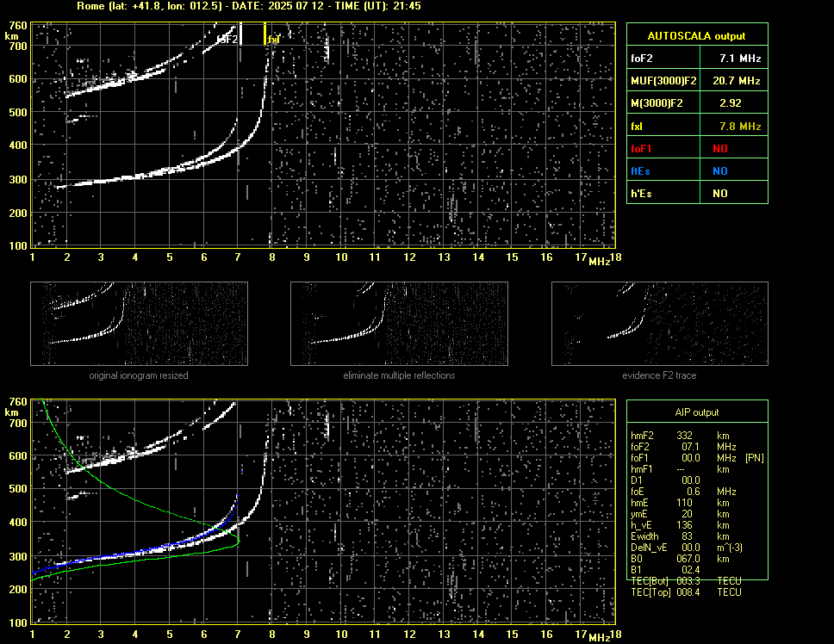Click the 'evidence F2 trace' caption

[x=659, y=375]
